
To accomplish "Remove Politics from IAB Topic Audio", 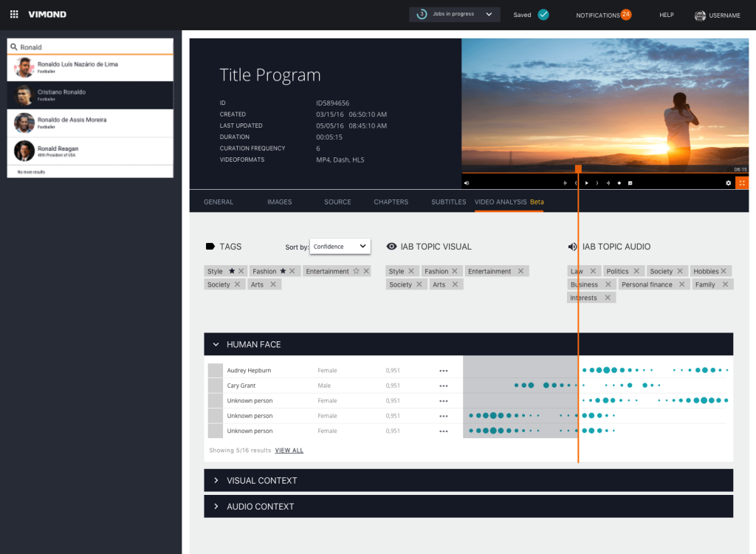I will pos(636,271).
